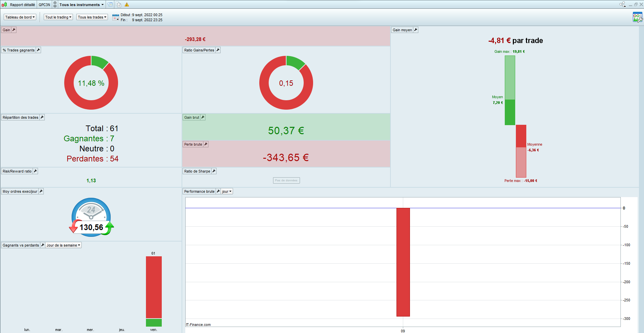644x333 pixels.
Task: Click the wrench next to Ratio Gains/Pertes
Action: pyautogui.click(x=218, y=50)
